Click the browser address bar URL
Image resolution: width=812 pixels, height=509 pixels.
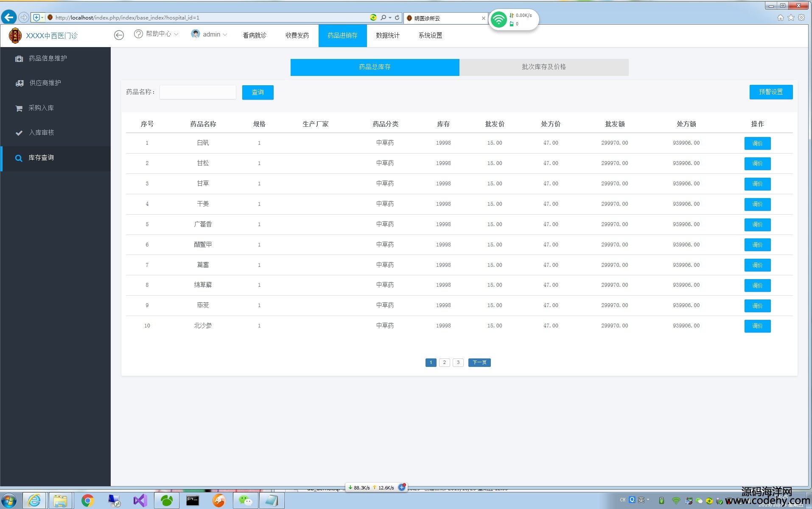(x=127, y=17)
